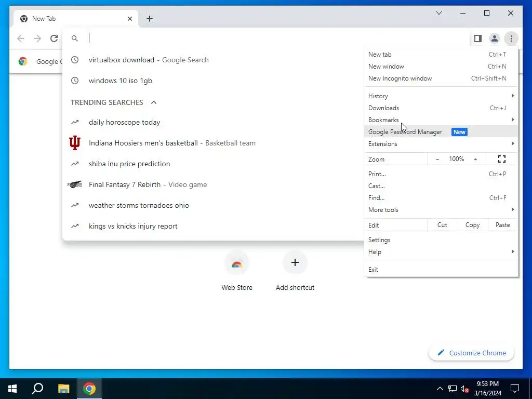Image resolution: width=532 pixels, height=399 pixels.
Task: Select the windows 10 iso 1gb suggestion
Action: point(213,81)
